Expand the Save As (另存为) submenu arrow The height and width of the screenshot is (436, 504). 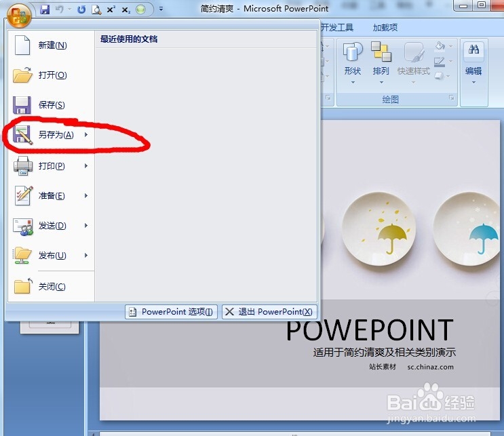86,135
